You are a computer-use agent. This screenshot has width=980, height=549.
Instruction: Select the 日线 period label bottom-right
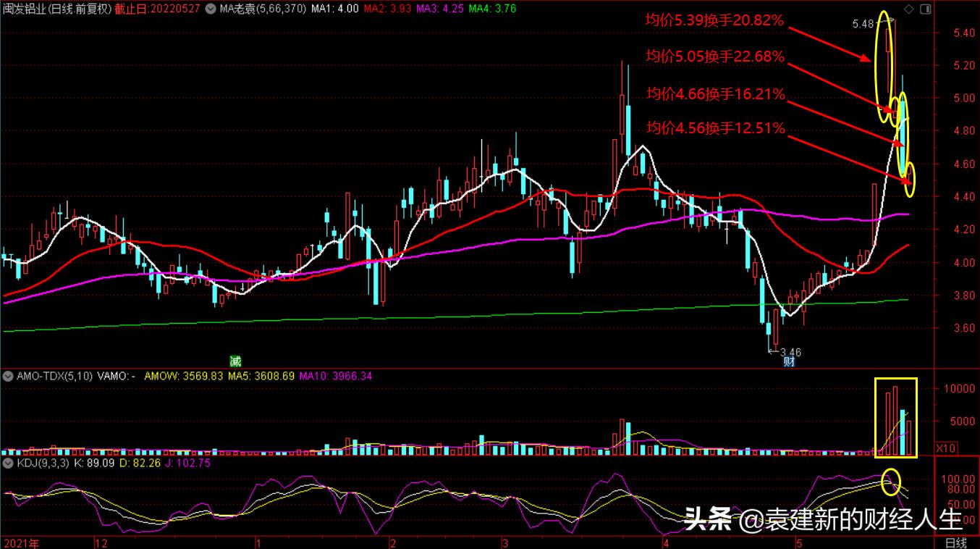click(955, 542)
